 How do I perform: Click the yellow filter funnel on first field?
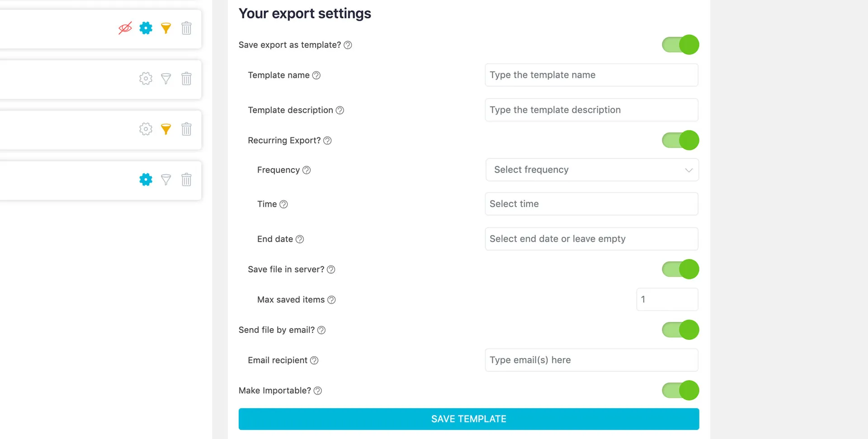coord(165,28)
